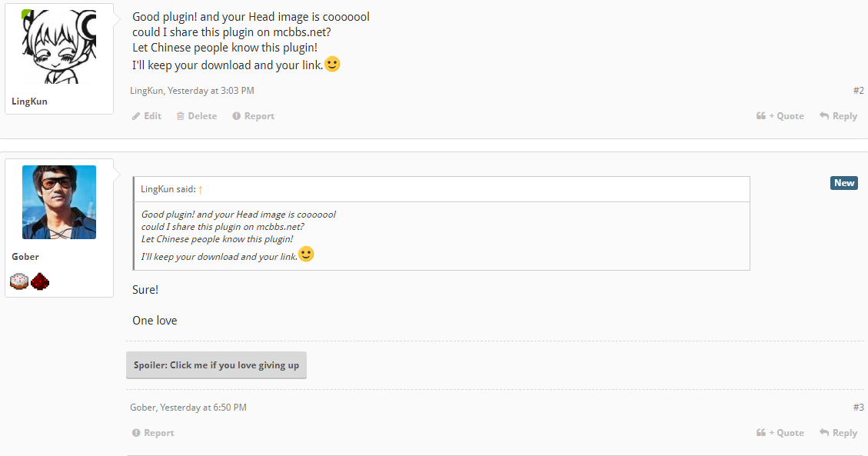Click the green online indicator on LingKun's avatar
The height and width of the screenshot is (456, 868).
tap(26, 14)
